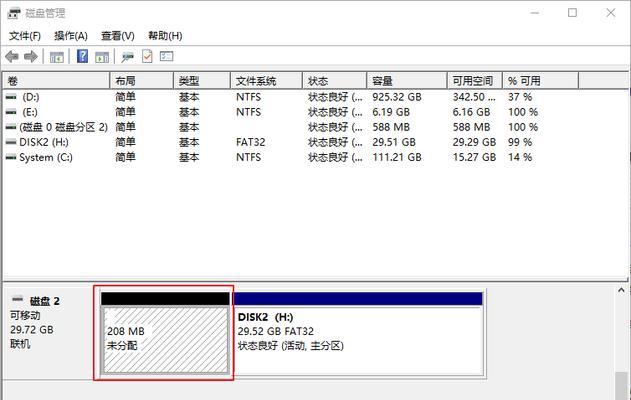
Task: Click the 37 % available cell
Action: click(520, 97)
